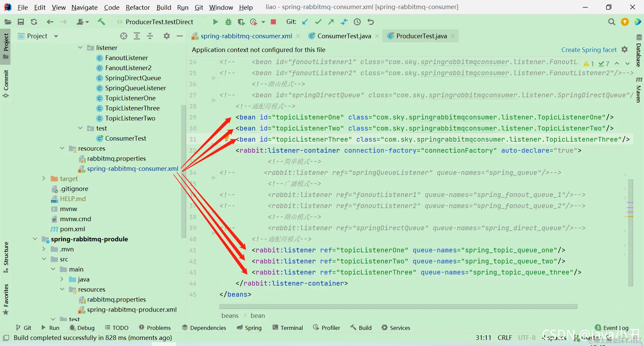This screenshot has width=644, height=346.
Task: Toggle Structure tool window sidebar
Action: [6, 257]
